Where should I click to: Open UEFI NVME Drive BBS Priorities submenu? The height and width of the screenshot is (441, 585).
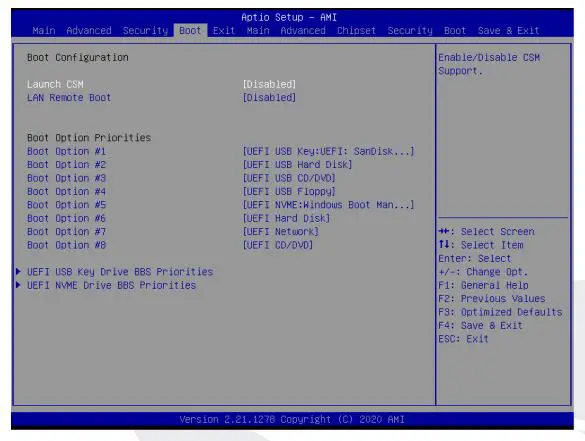point(112,285)
